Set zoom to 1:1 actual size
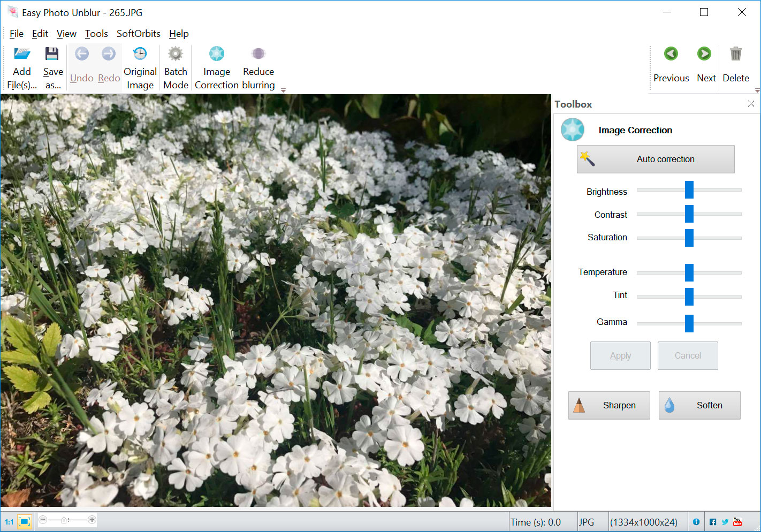761x532 pixels. (x=9, y=522)
